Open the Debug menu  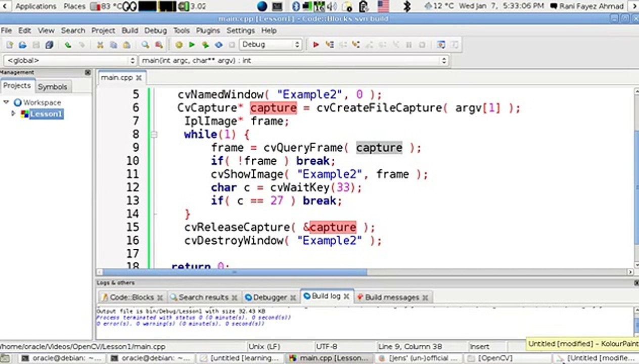pos(156,30)
